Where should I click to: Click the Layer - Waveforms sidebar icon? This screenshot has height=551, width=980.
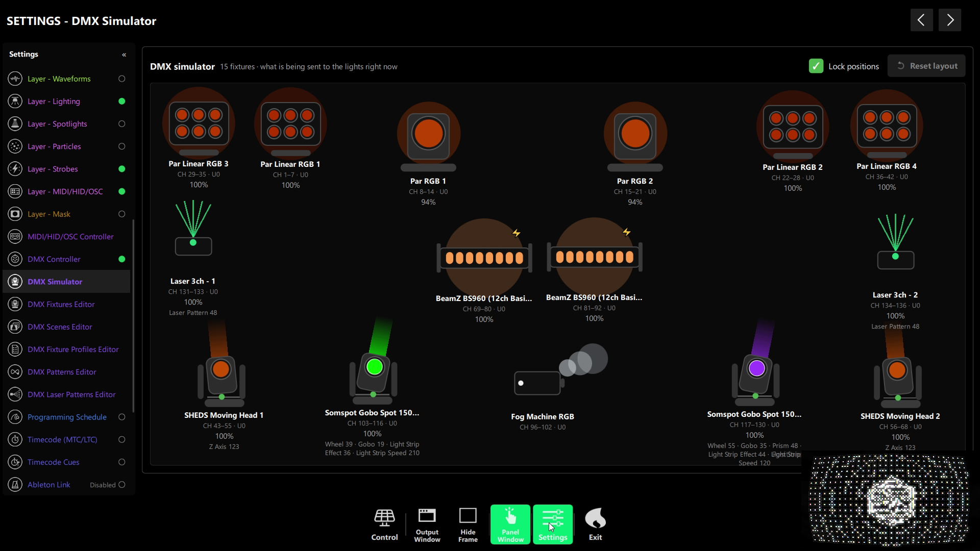click(x=15, y=79)
